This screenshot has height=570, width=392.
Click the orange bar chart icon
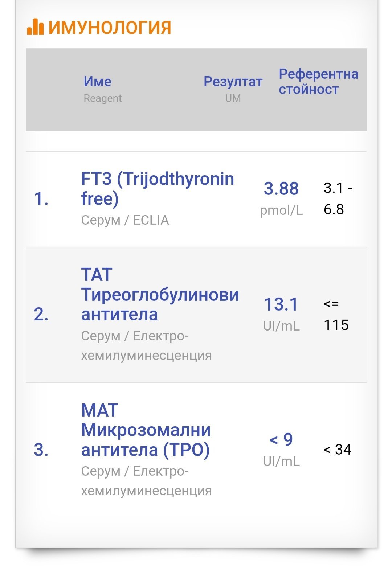pyautogui.click(x=35, y=26)
